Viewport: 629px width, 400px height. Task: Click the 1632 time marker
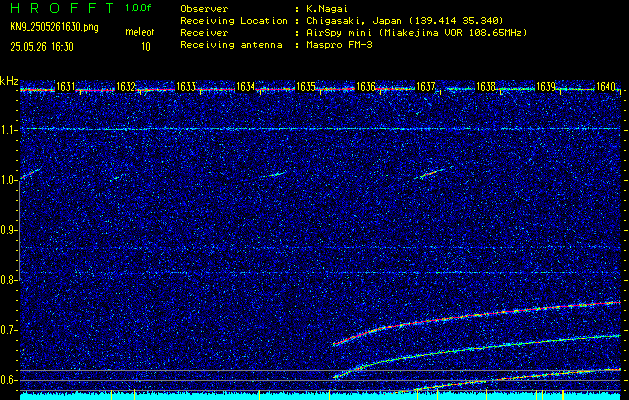[x=126, y=86]
